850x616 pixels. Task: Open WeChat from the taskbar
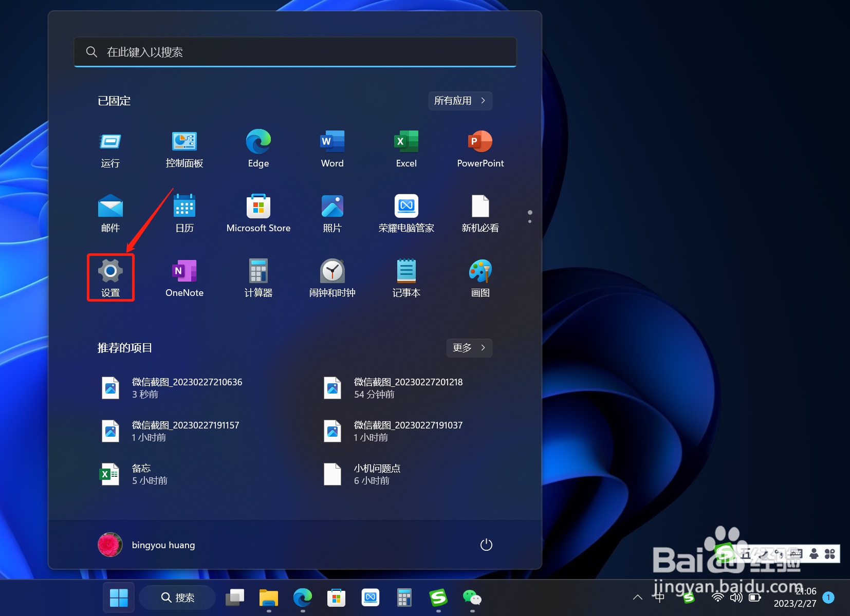coord(472,598)
